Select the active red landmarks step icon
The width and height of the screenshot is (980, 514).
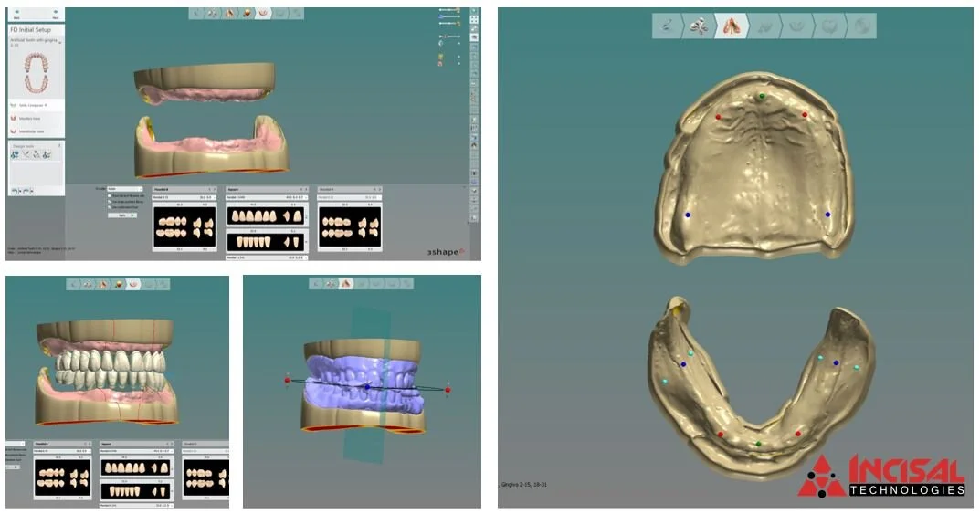point(732,26)
